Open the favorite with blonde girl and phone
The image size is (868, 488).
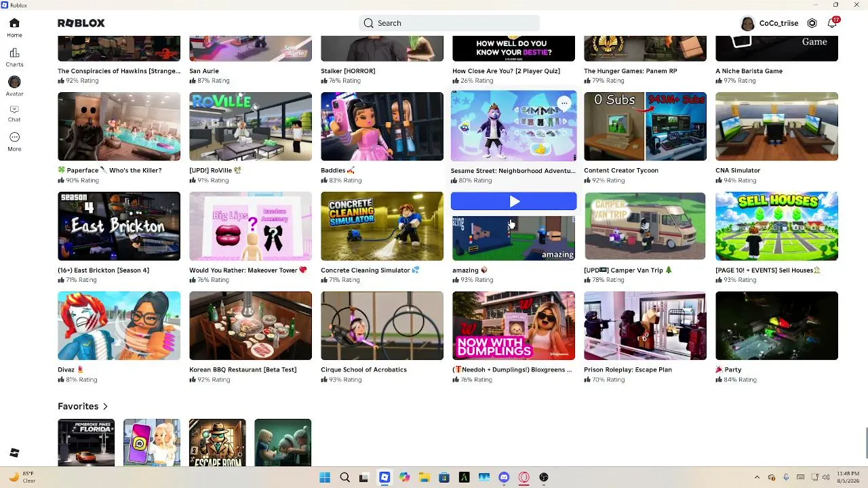click(152, 443)
